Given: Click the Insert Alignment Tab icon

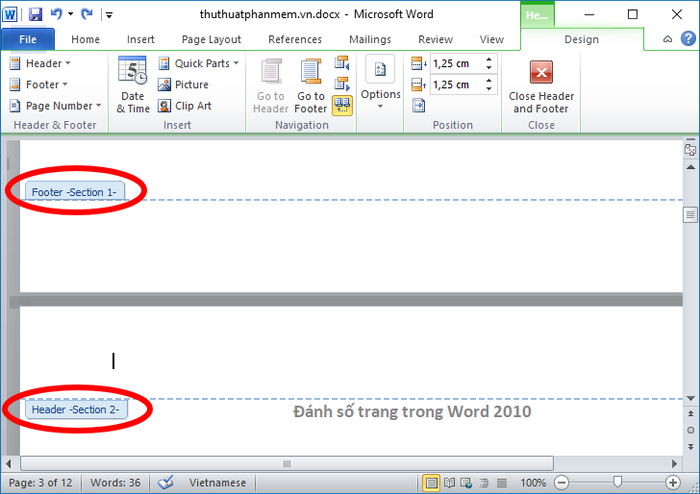Looking at the screenshot, I should coord(418,106).
